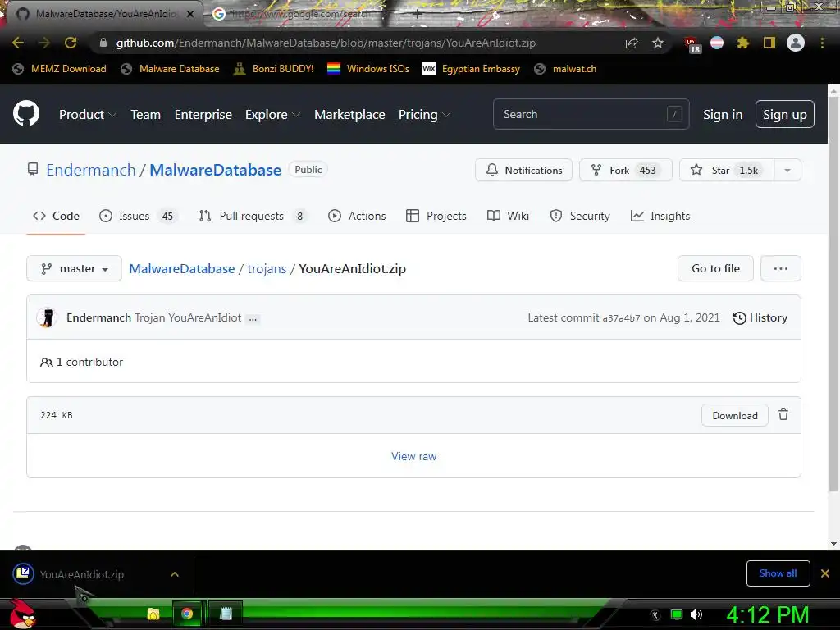Reload the page with the refresh icon
This screenshot has height=630, width=840.
71,43
